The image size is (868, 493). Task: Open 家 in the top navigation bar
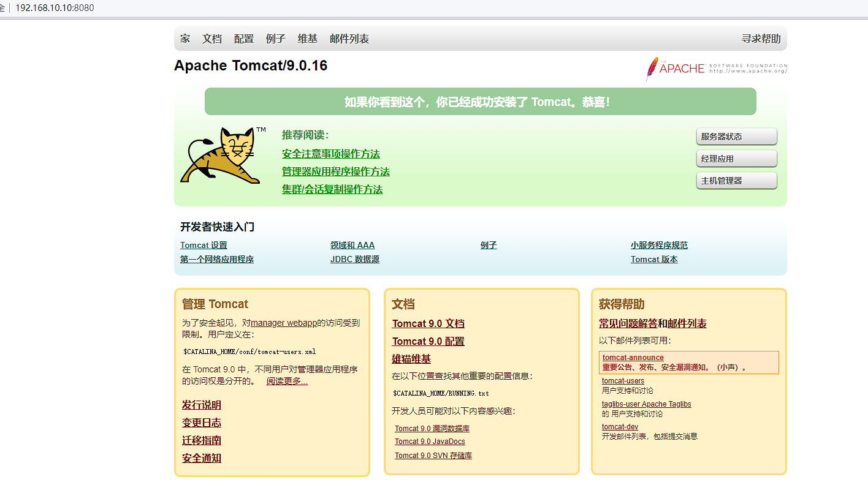tap(185, 39)
